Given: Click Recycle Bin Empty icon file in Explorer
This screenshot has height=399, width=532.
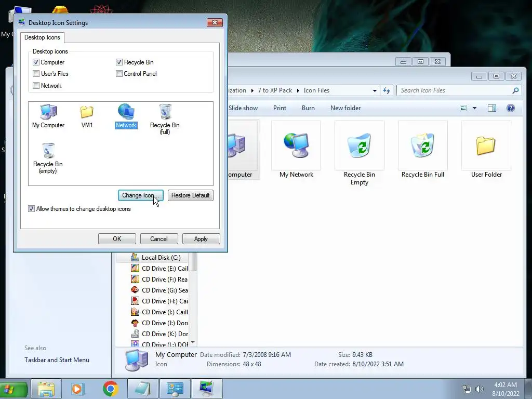Looking at the screenshot, I should pyautogui.click(x=360, y=153).
